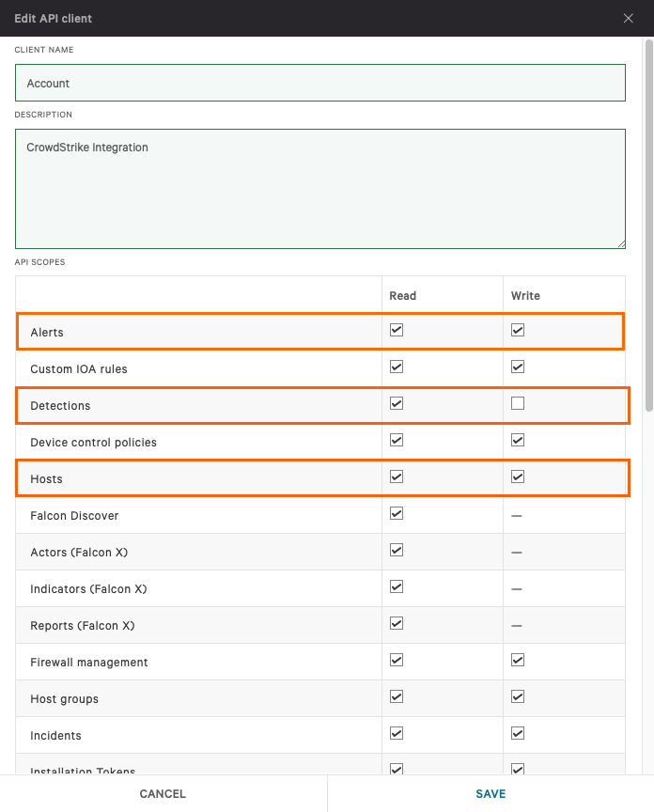Close the Edit API client dialog
Screen dimensions: 654x812
[x=628, y=18]
